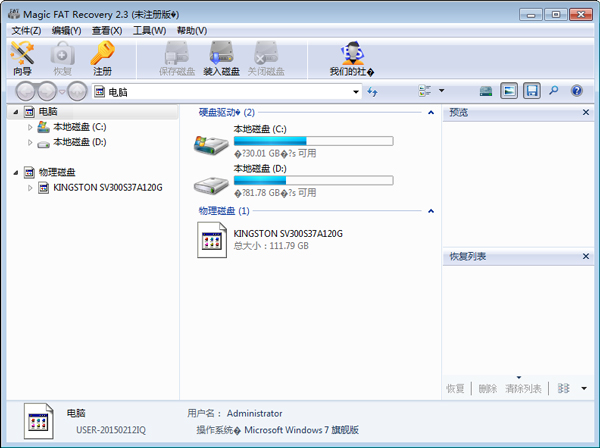This screenshot has width=600, height=448.
Task: Select 本地磁盘 (D:) in the tree
Action: tap(80, 142)
